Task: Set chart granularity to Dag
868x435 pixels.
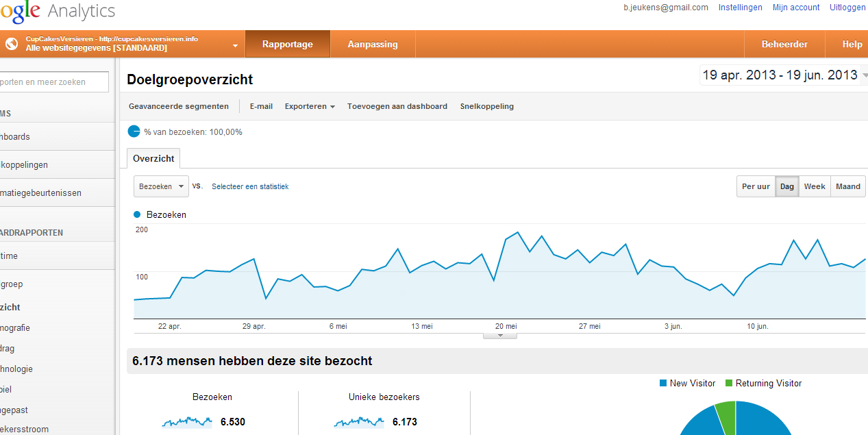Action: tap(787, 186)
